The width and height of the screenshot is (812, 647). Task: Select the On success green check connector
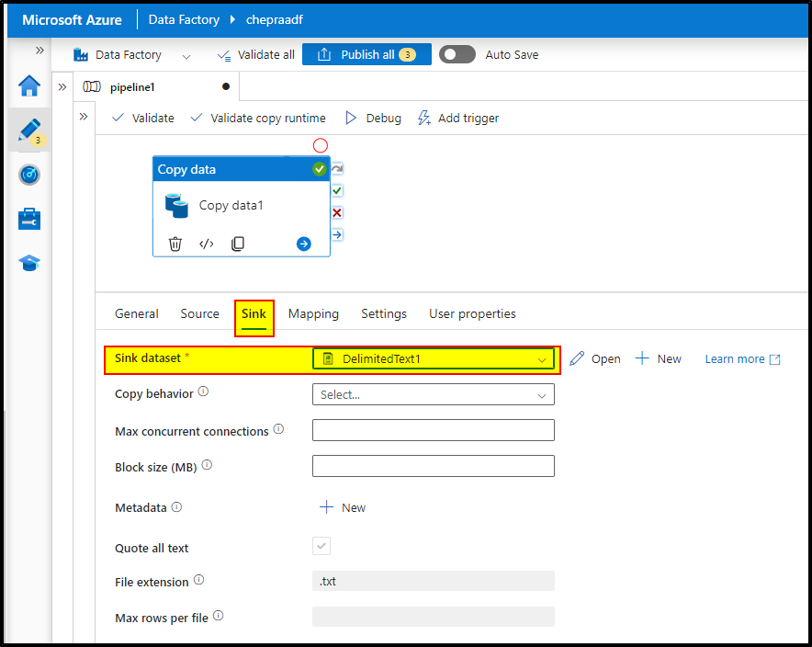click(337, 190)
